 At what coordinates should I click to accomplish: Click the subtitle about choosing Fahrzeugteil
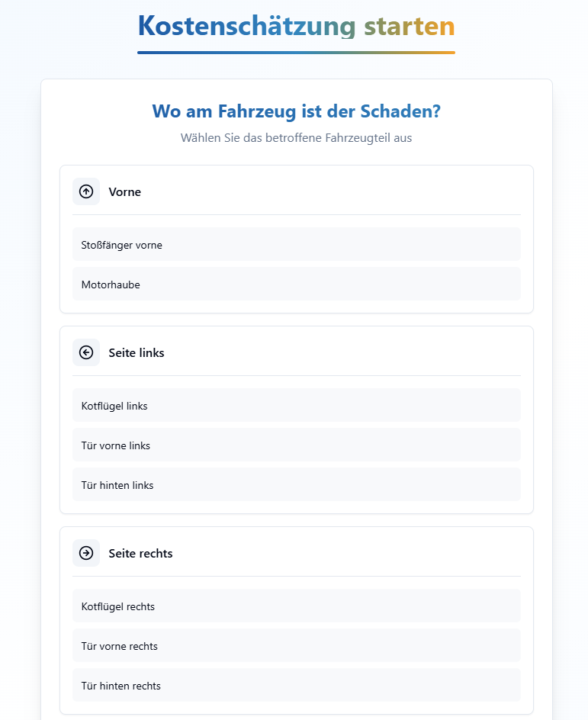point(296,138)
